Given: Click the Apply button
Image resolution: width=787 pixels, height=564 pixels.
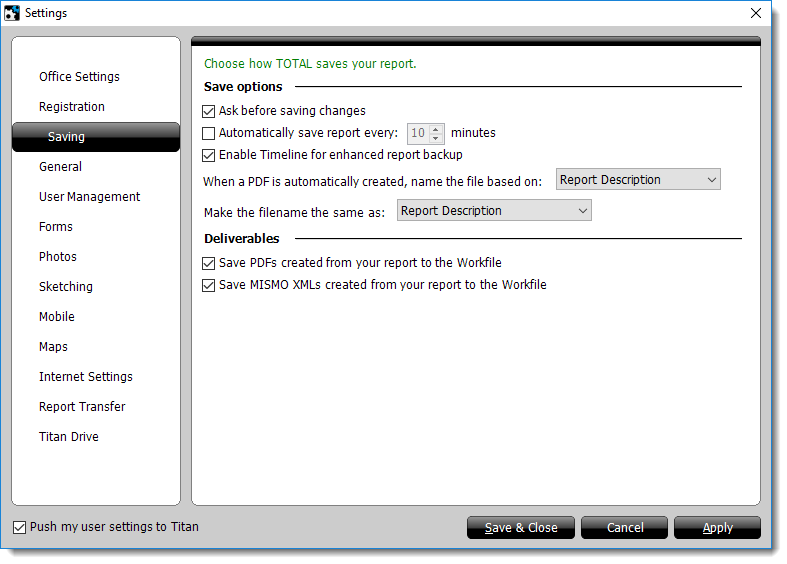Looking at the screenshot, I should [717, 528].
